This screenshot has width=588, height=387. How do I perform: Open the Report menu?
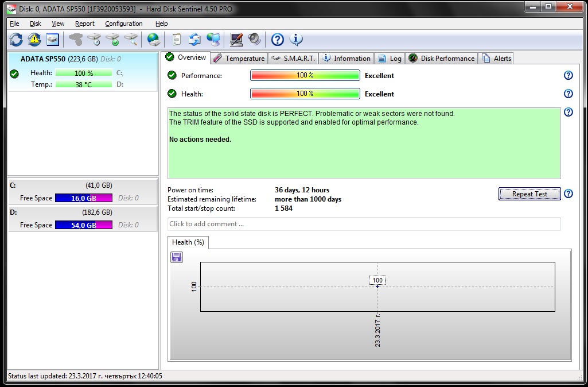click(84, 24)
